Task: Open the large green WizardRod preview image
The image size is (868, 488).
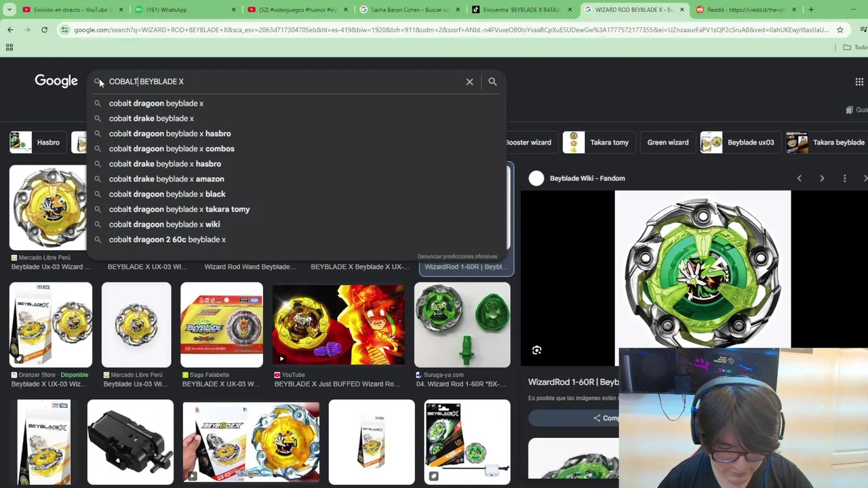Action: pos(703,269)
